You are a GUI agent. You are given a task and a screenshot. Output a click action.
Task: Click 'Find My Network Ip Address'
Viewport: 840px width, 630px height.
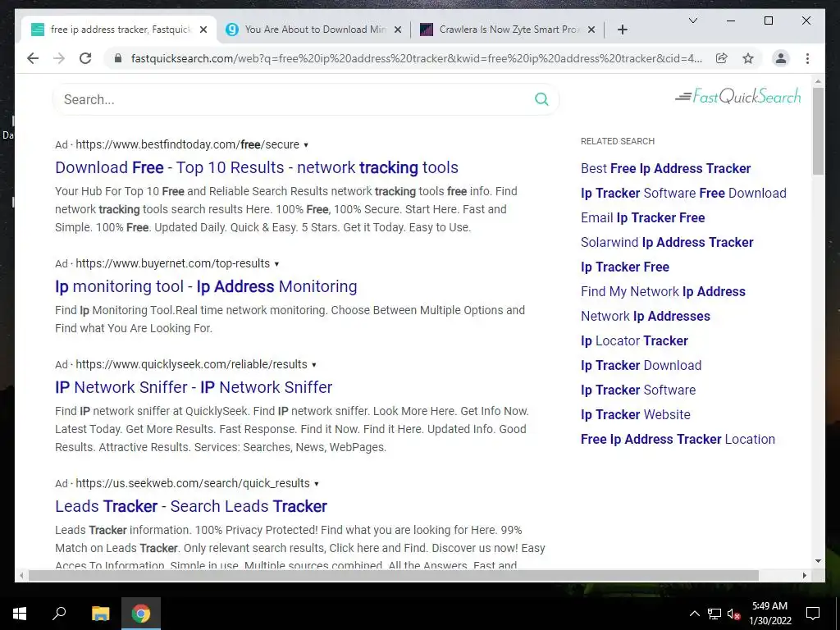click(663, 291)
